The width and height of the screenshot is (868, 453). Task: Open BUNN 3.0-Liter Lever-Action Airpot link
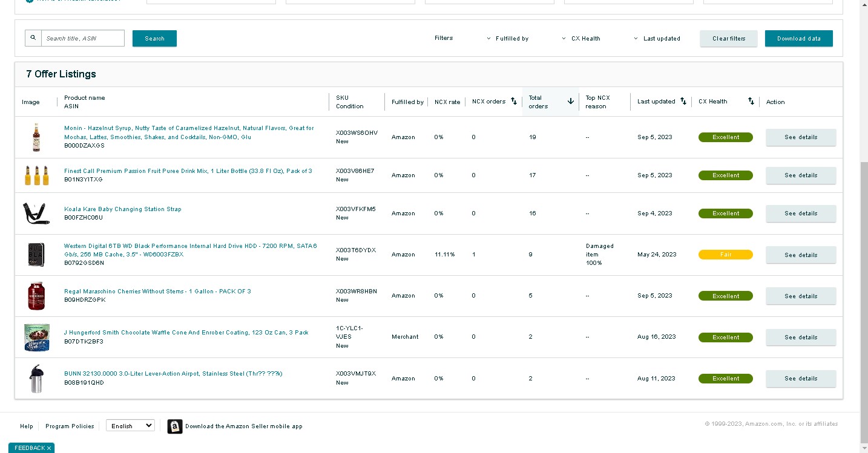(x=173, y=374)
